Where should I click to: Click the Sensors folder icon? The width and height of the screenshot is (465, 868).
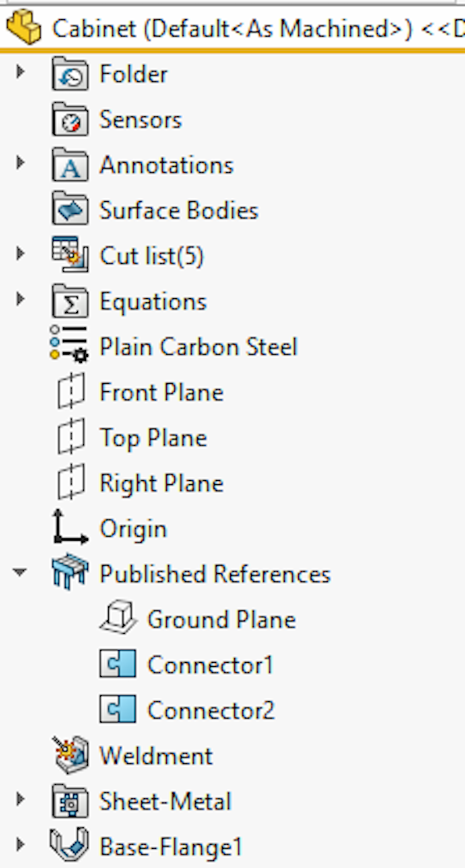tap(70, 119)
